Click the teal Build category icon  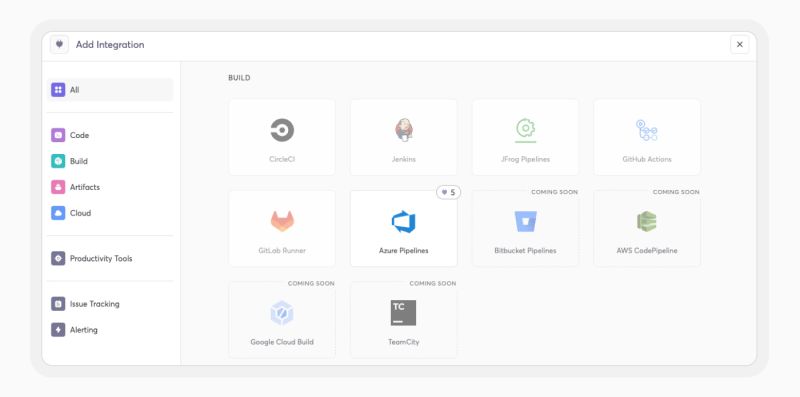point(58,161)
